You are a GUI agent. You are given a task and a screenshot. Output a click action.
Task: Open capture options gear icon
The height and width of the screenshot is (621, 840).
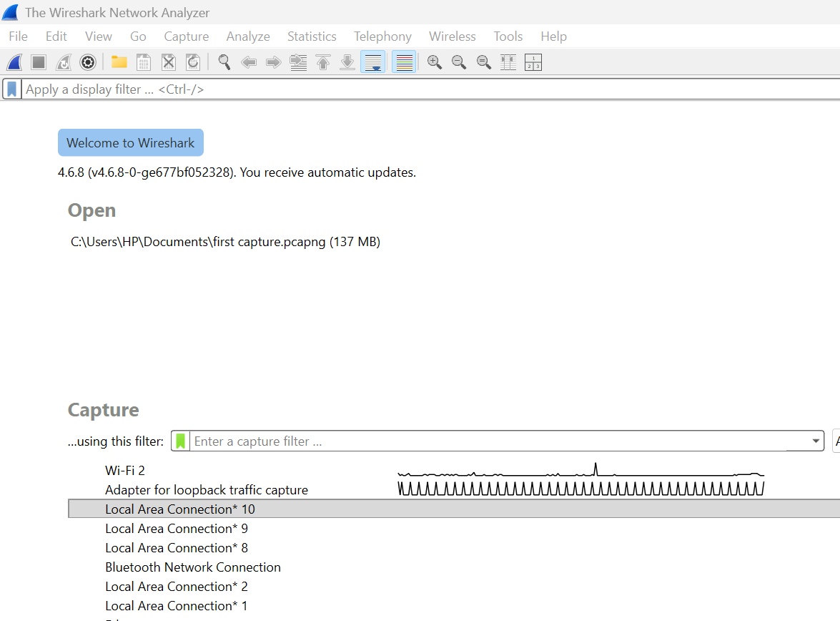pyautogui.click(x=88, y=62)
